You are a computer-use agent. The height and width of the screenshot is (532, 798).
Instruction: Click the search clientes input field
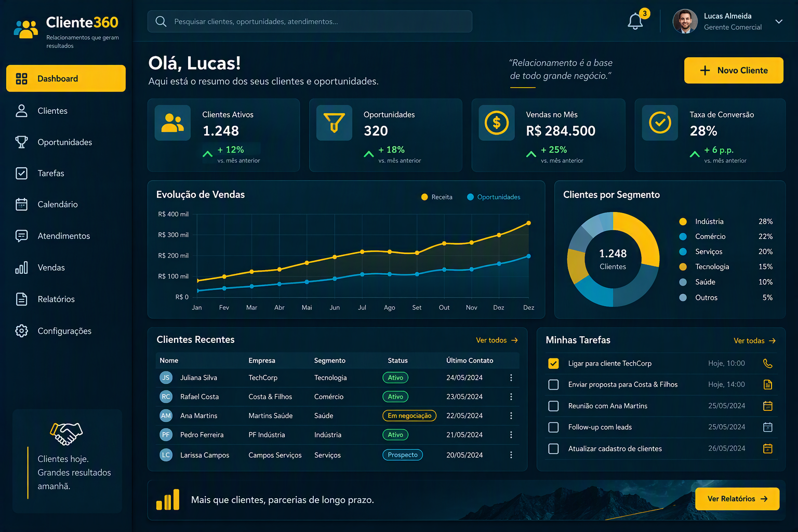pos(310,21)
